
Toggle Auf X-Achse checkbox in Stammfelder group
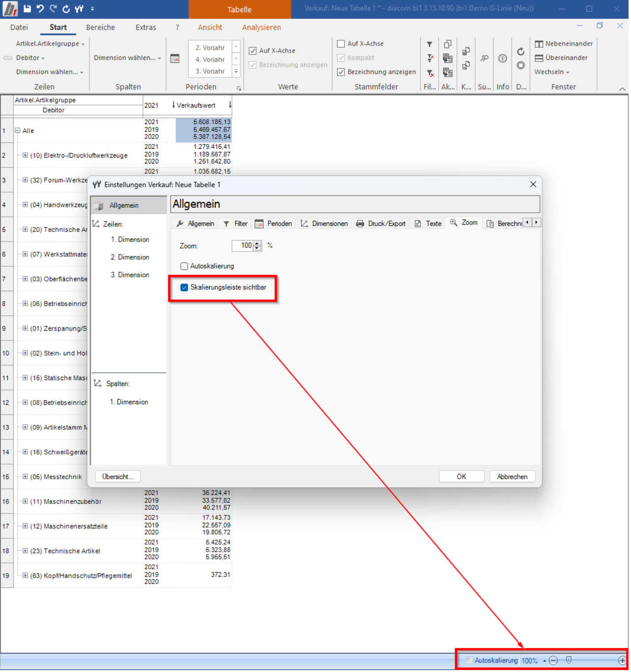[342, 44]
